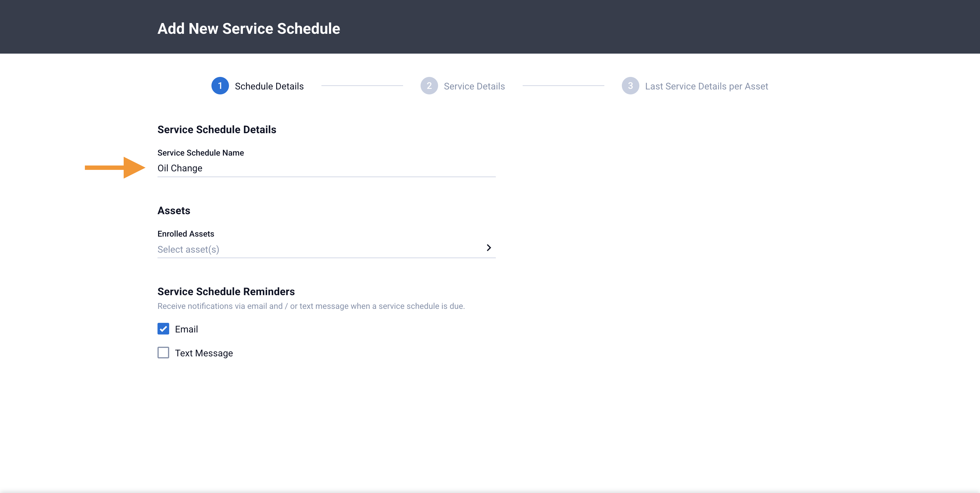980x493 pixels.
Task: Click the Assets section heading
Action: pos(174,211)
